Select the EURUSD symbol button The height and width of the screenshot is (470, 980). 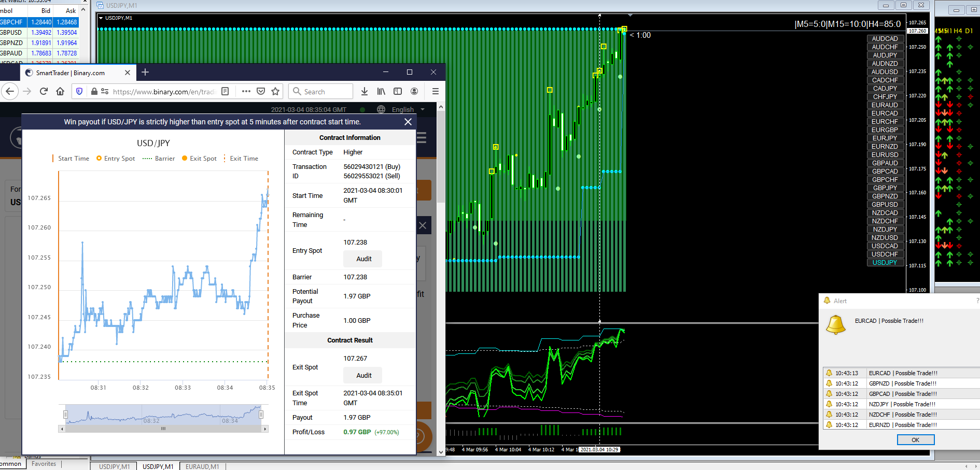coord(885,155)
